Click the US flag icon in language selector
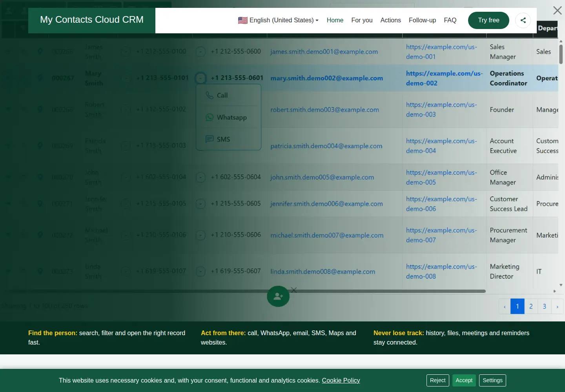This screenshot has height=392, width=565. tap(243, 20)
